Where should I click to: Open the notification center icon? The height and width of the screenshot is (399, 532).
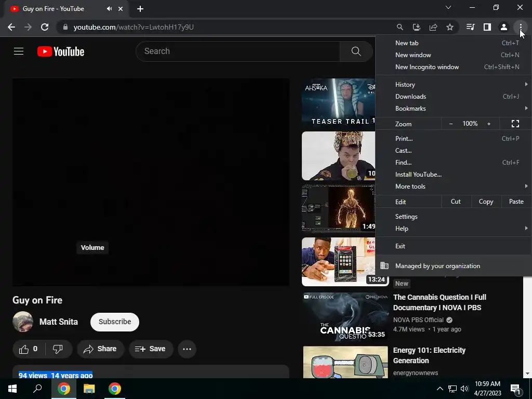(x=515, y=389)
